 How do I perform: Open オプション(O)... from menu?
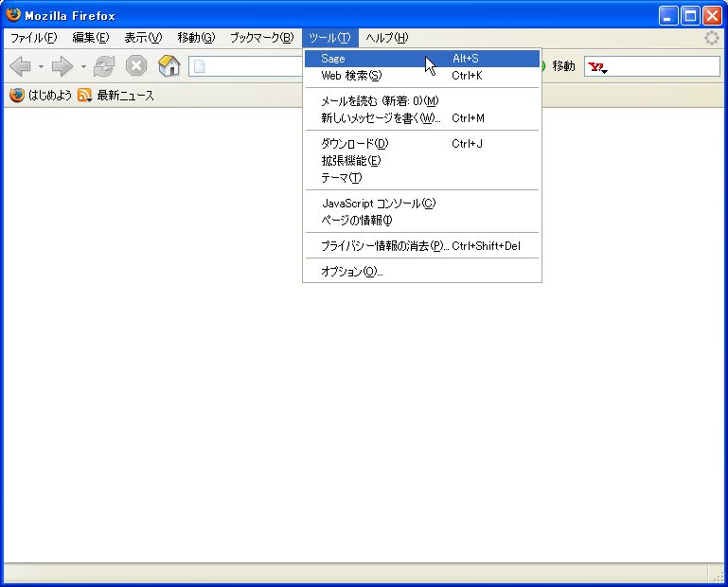pos(422,271)
